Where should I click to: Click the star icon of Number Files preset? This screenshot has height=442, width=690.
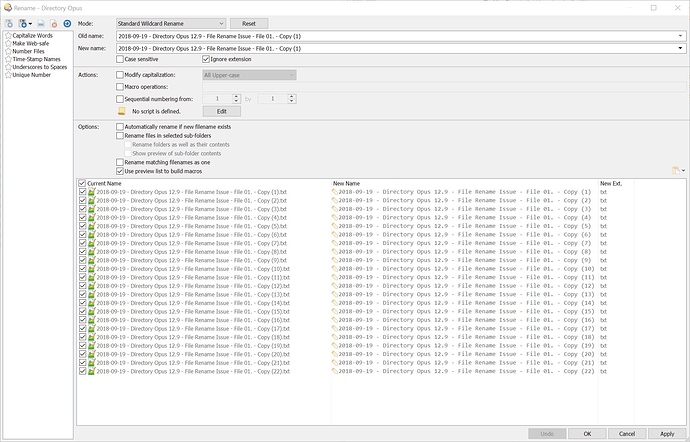point(8,52)
